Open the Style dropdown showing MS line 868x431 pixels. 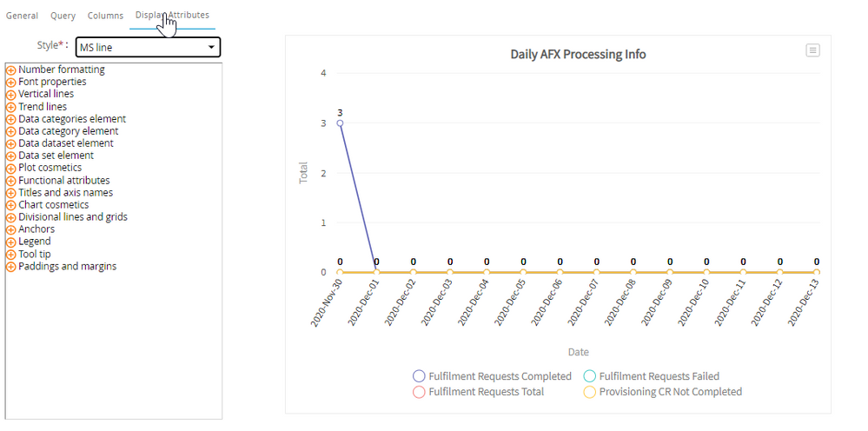click(x=148, y=47)
